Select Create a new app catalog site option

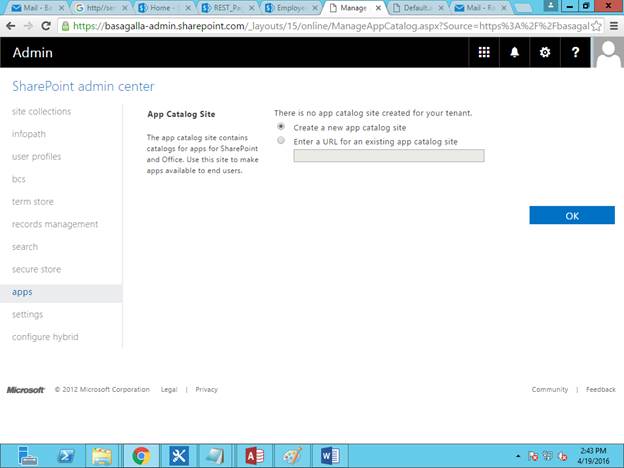click(x=281, y=127)
